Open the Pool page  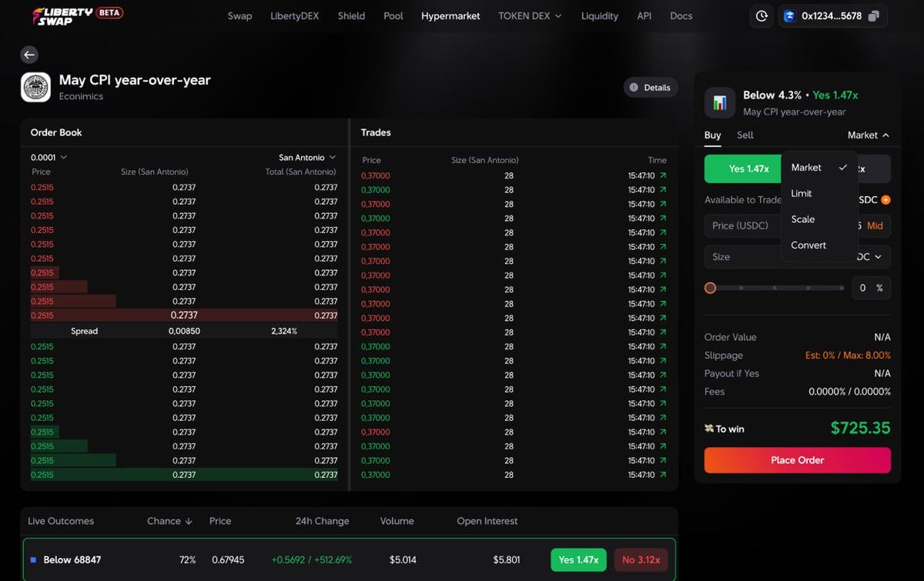393,15
